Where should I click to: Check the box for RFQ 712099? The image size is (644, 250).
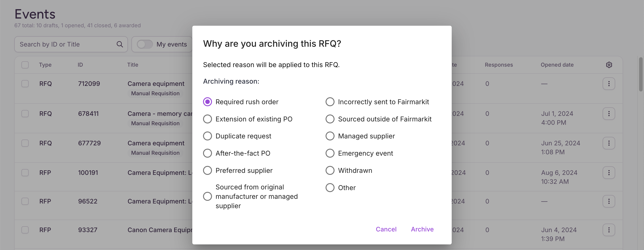pyautogui.click(x=25, y=83)
